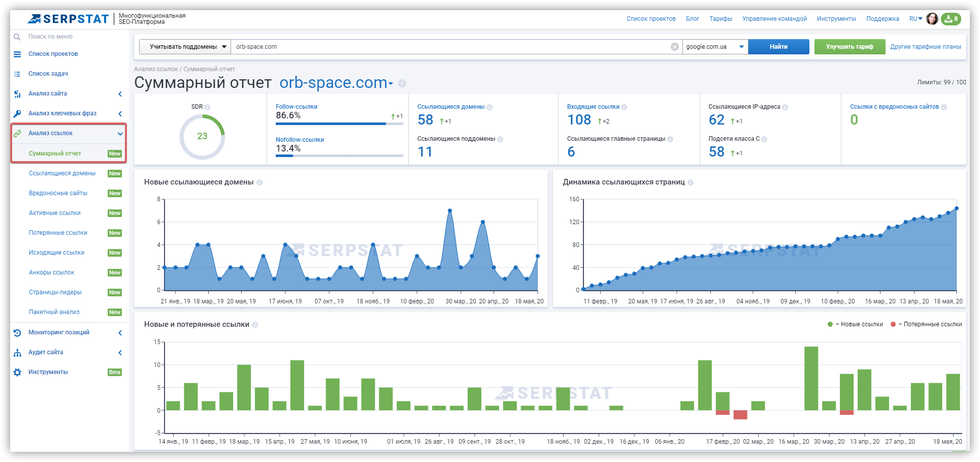Click the menu search magnifier icon

point(17,37)
